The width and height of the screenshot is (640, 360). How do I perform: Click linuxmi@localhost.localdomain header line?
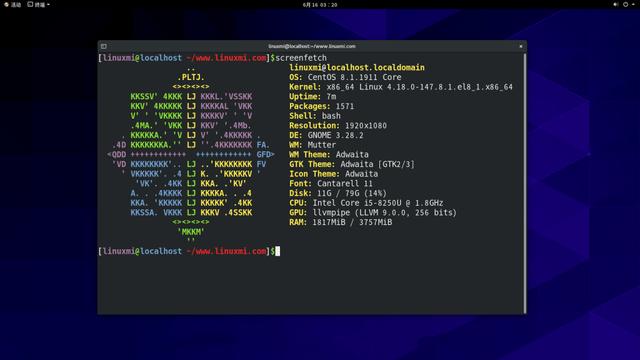(357, 68)
